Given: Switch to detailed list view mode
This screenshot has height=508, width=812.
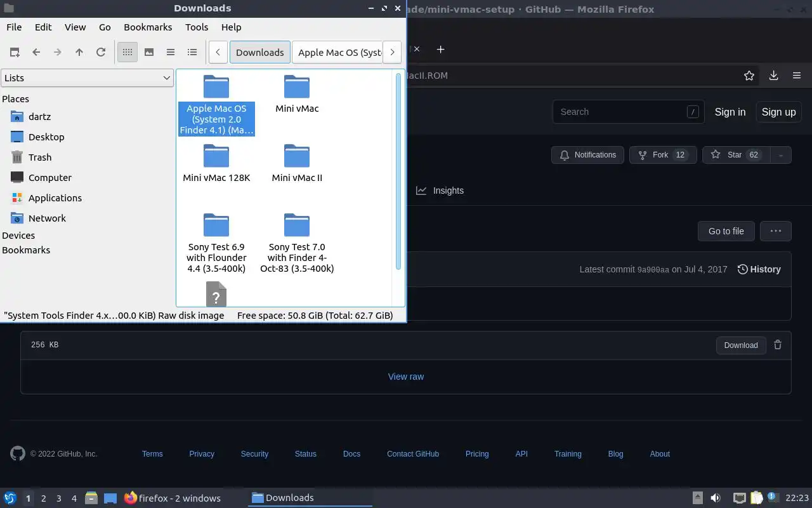Looking at the screenshot, I should point(192,52).
